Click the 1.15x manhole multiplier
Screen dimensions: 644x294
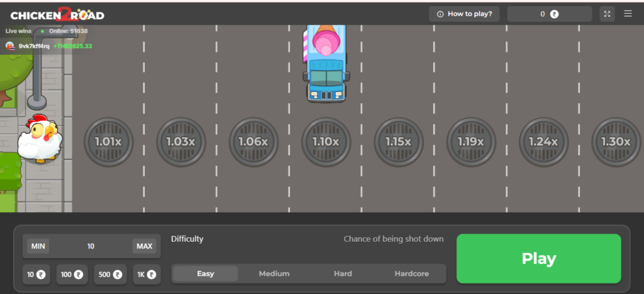[398, 142]
